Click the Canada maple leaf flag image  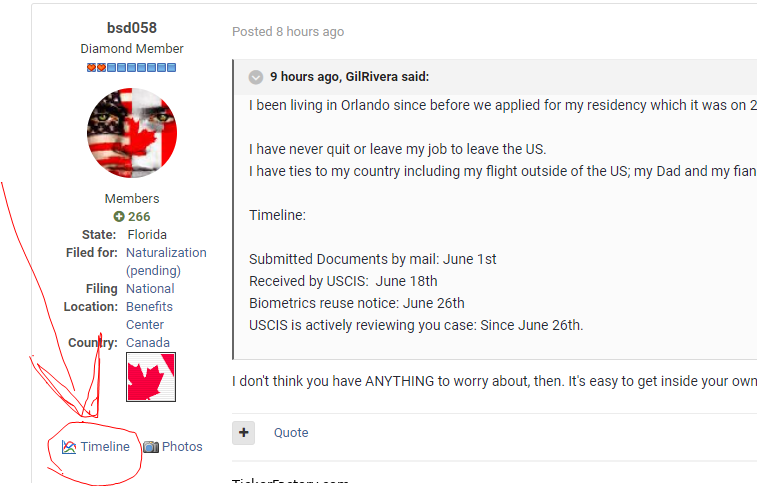tap(150, 378)
